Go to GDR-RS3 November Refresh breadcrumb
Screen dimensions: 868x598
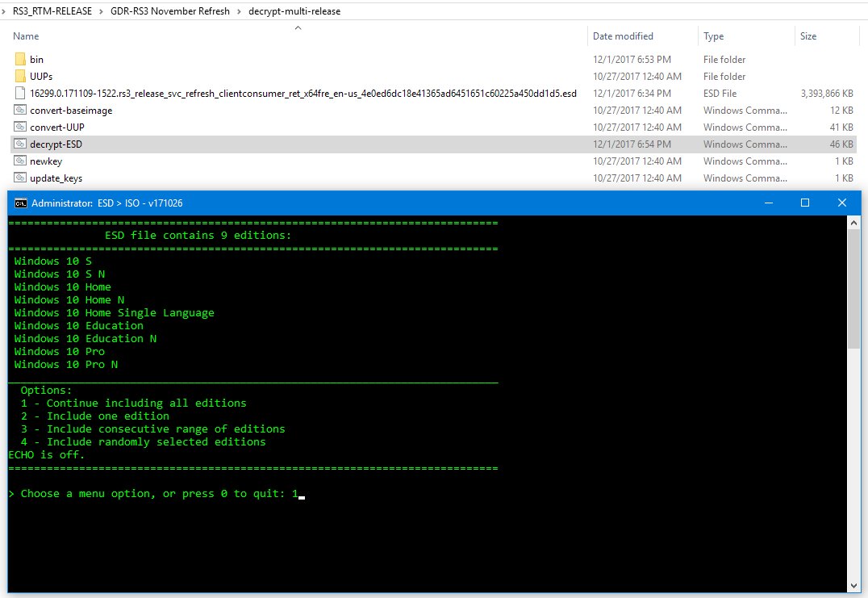(170, 11)
